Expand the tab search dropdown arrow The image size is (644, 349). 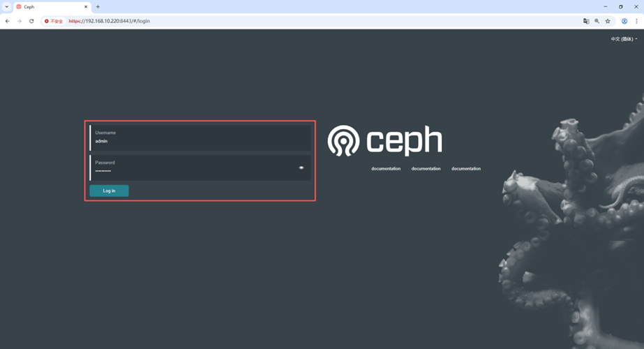[6, 6]
